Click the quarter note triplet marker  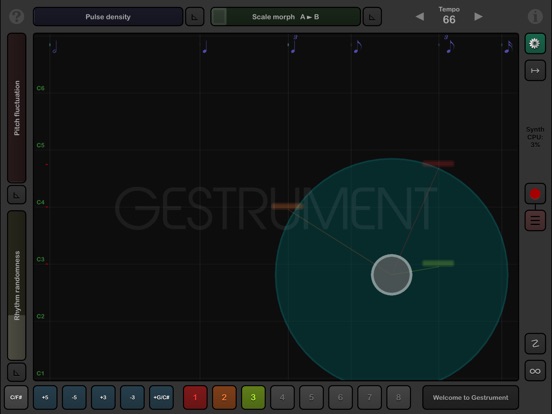tap(293, 45)
